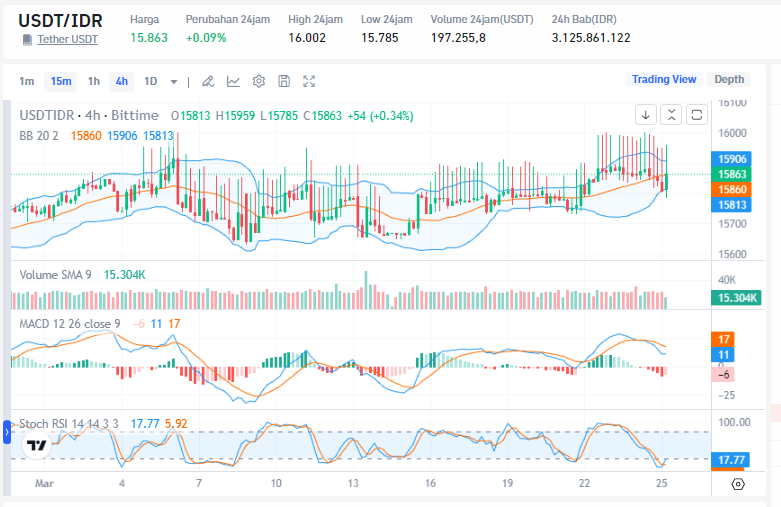Select the 1m timeframe
The height and width of the screenshot is (507, 781).
pos(27,81)
